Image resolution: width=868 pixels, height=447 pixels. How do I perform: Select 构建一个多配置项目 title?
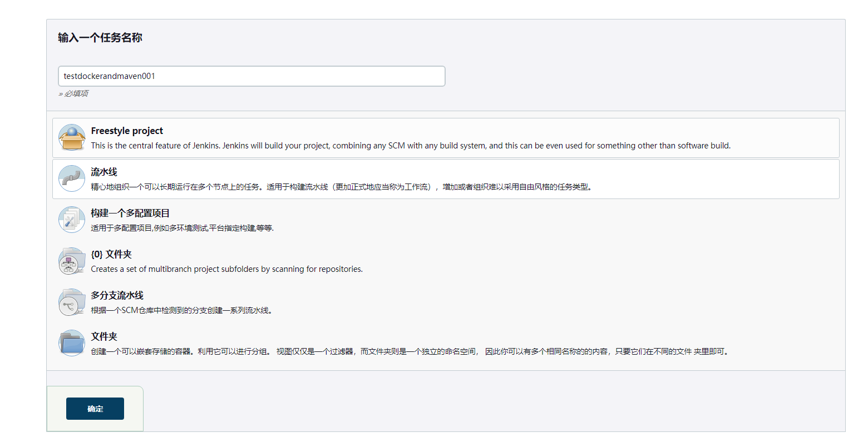pyautogui.click(x=130, y=213)
